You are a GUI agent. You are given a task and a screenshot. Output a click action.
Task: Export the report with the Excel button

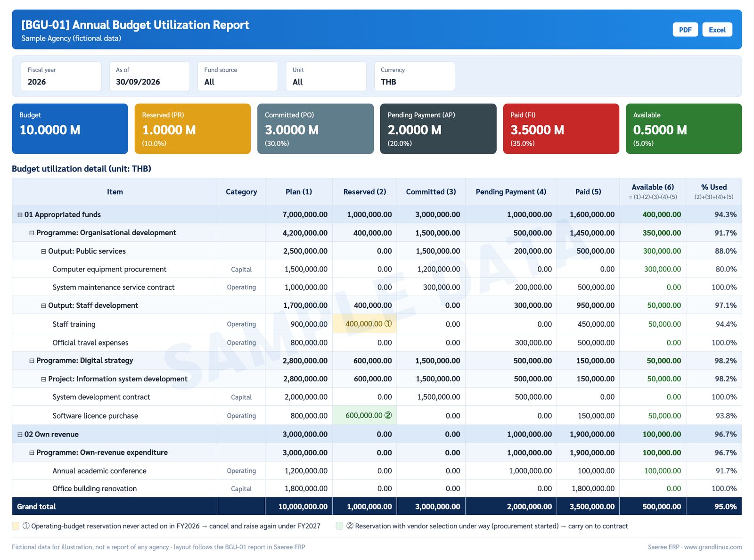click(717, 30)
